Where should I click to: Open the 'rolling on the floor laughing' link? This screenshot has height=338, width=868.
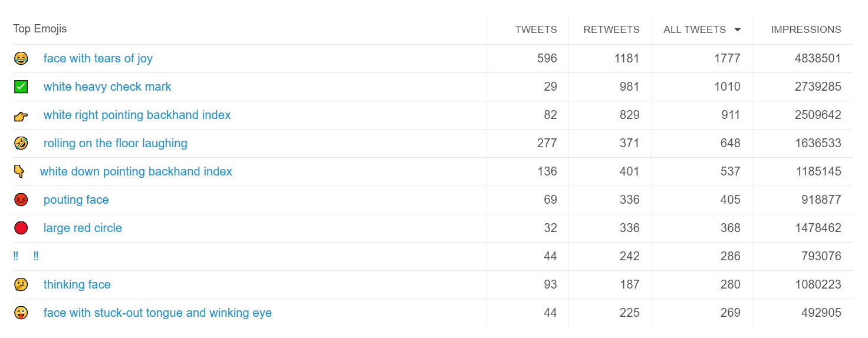(x=115, y=143)
